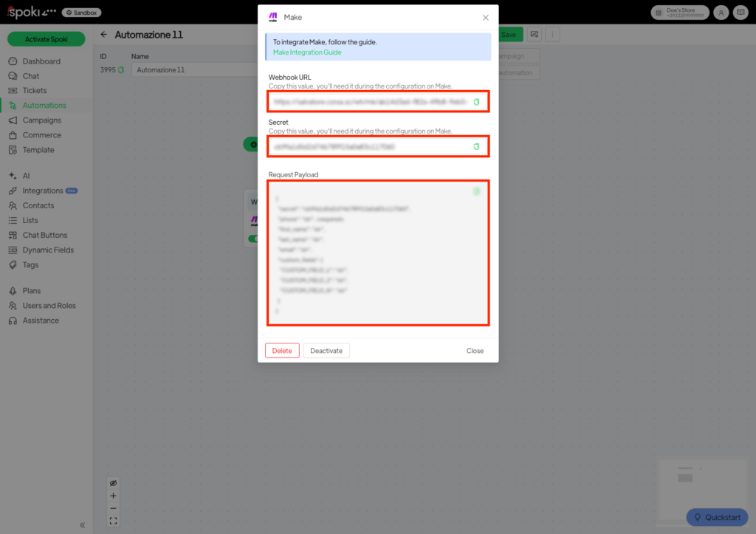Click the Webhook URL field

369,102
